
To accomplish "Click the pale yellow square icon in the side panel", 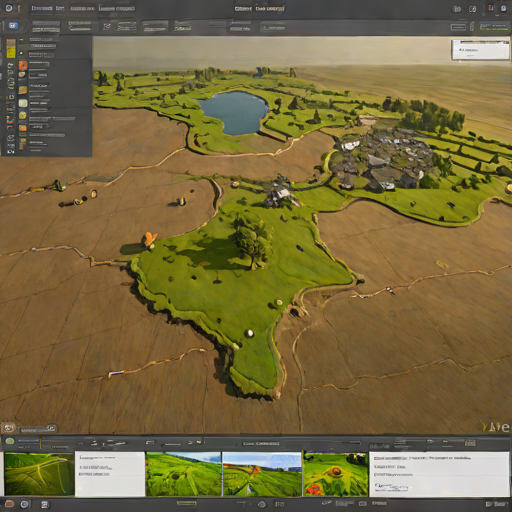I will pyautogui.click(x=23, y=103).
